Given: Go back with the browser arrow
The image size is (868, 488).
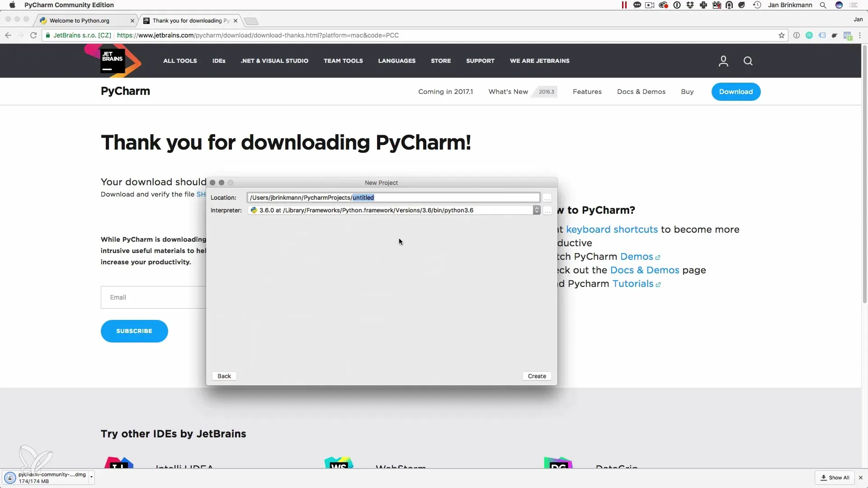Looking at the screenshot, I should point(8,35).
